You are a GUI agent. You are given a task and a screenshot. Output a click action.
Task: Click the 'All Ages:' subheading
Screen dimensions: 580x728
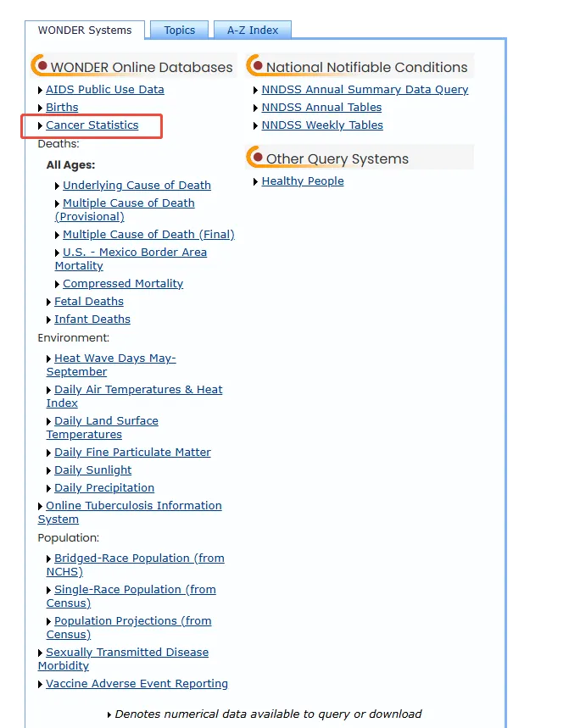click(70, 164)
